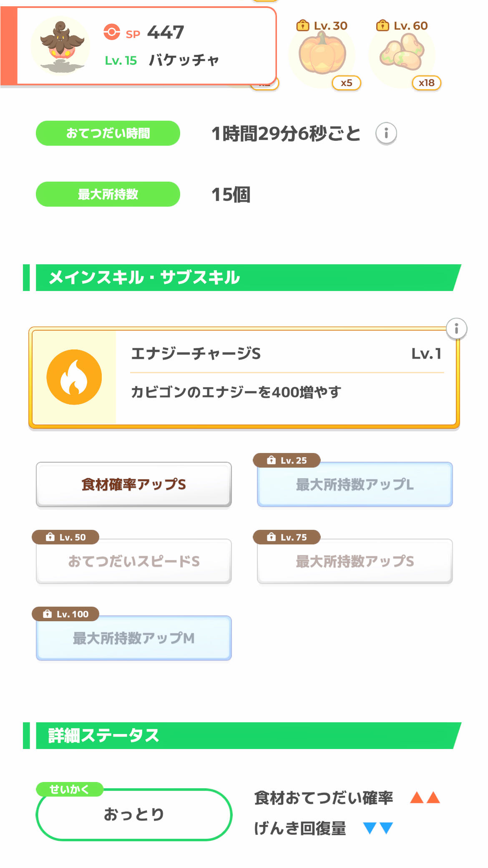Tap the orange flame skill icon
This screenshot has height=868, width=488.
click(74, 377)
